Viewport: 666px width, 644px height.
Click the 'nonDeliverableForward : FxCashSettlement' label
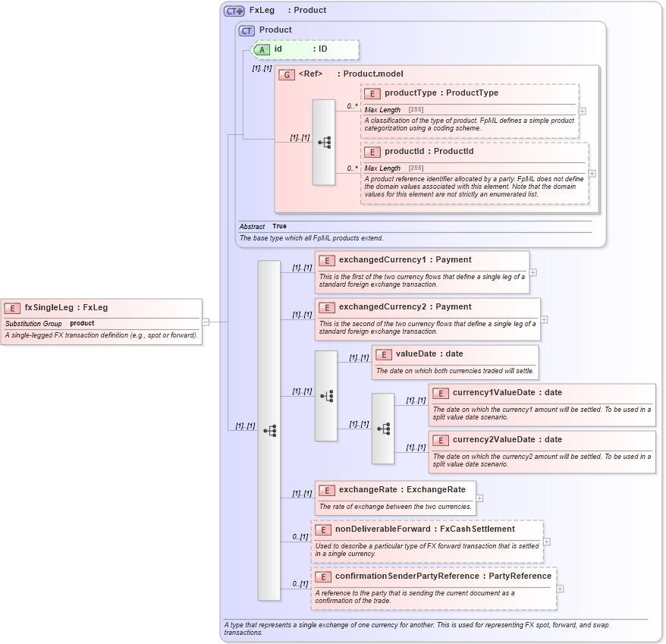(x=425, y=529)
